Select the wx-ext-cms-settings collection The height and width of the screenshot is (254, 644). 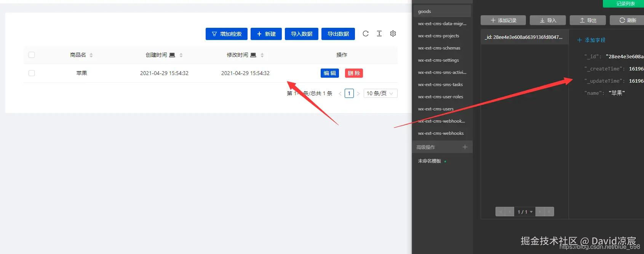pos(442,60)
